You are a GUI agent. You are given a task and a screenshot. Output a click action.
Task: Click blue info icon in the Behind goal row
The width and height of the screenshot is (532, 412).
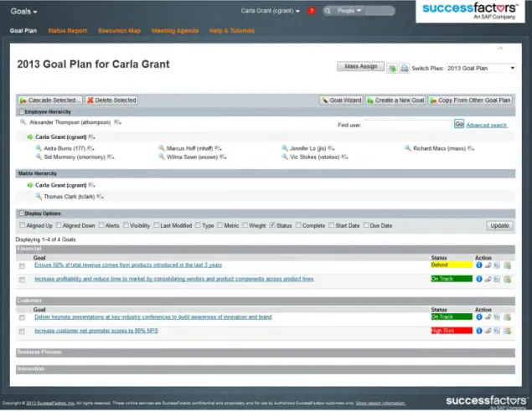[478, 265]
